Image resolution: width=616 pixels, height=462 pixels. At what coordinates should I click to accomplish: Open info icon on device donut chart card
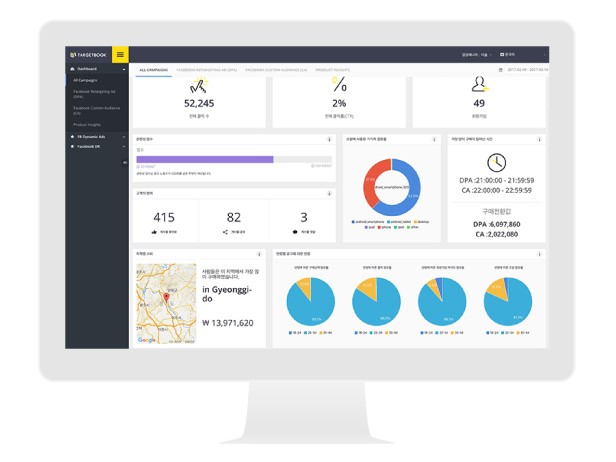click(434, 139)
